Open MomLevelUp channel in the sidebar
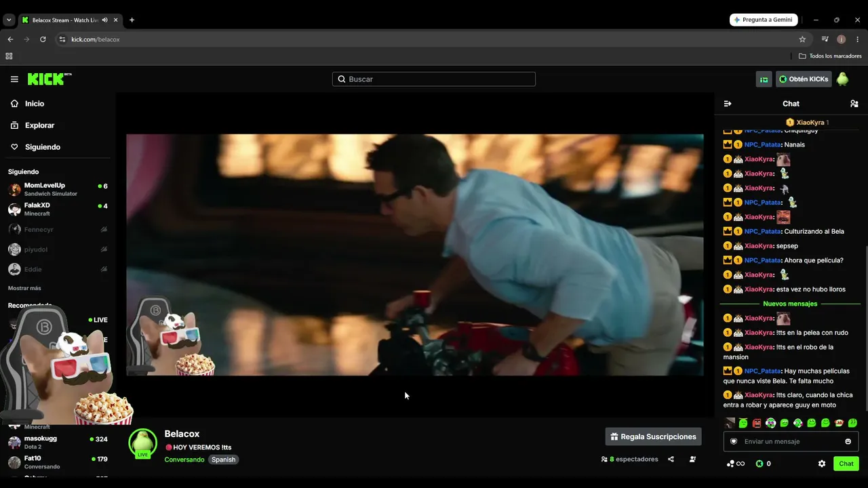The image size is (868, 488). [58, 189]
